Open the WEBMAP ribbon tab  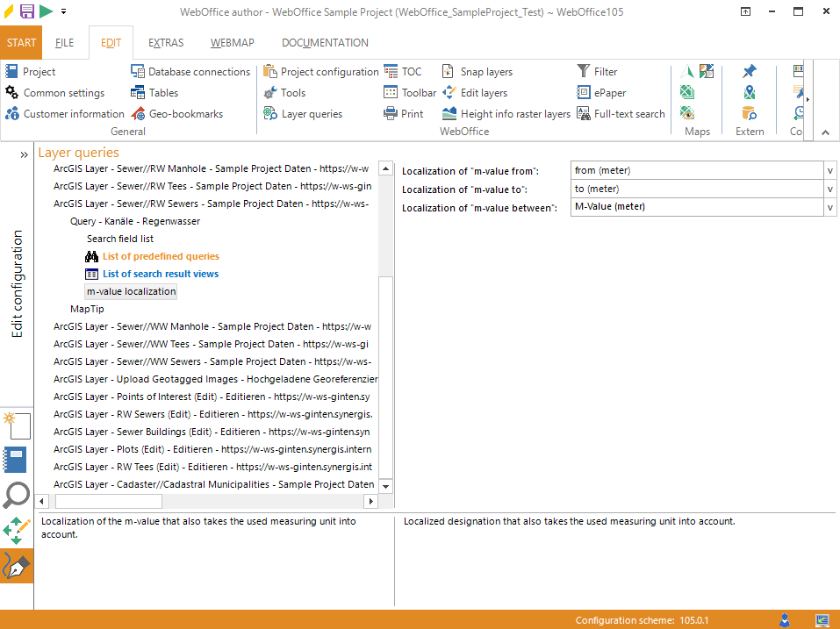click(x=233, y=43)
